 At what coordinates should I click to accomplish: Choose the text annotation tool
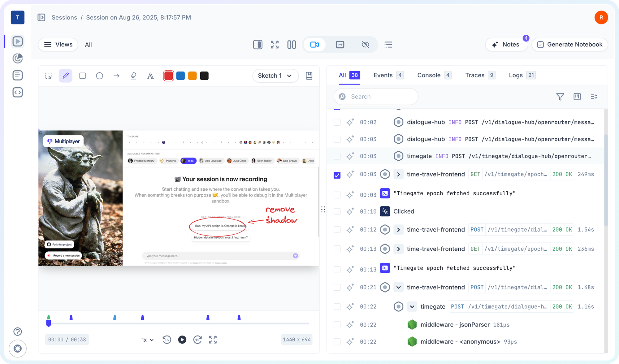pyautogui.click(x=150, y=76)
